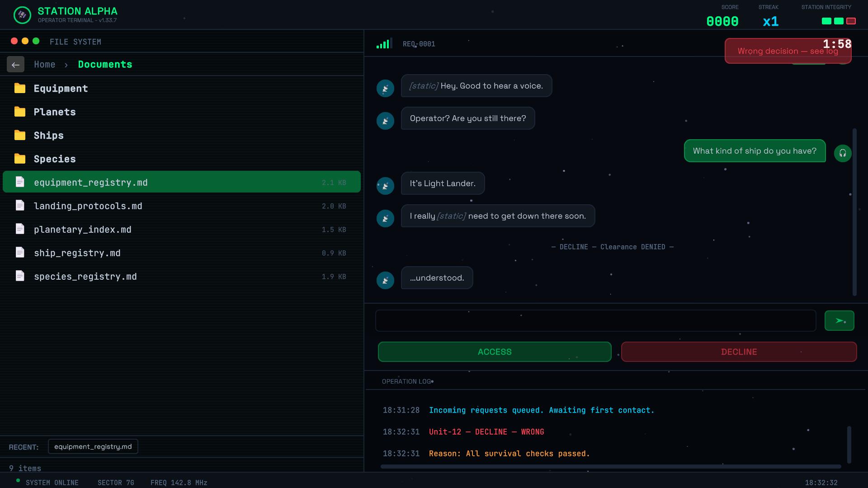The width and height of the screenshot is (868, 488).
Task: Click Documents in the breadcrumb
Action: tap(105, 65)
